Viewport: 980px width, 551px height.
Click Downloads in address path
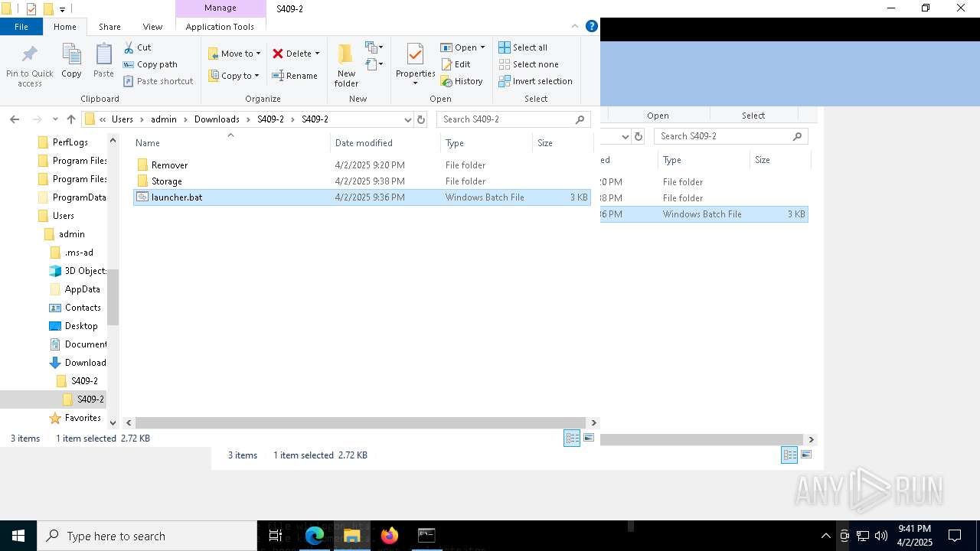pyautogui.click(x=217, y=119)
